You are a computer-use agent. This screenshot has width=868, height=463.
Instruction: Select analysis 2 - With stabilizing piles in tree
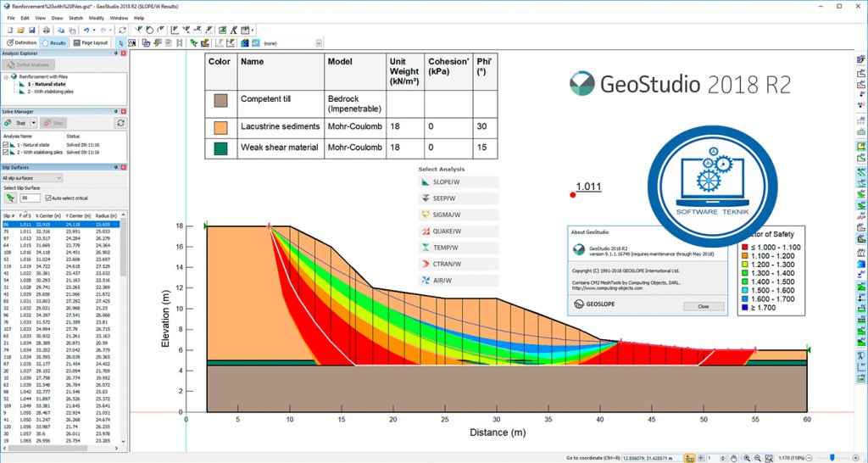[x=50, y=92]
